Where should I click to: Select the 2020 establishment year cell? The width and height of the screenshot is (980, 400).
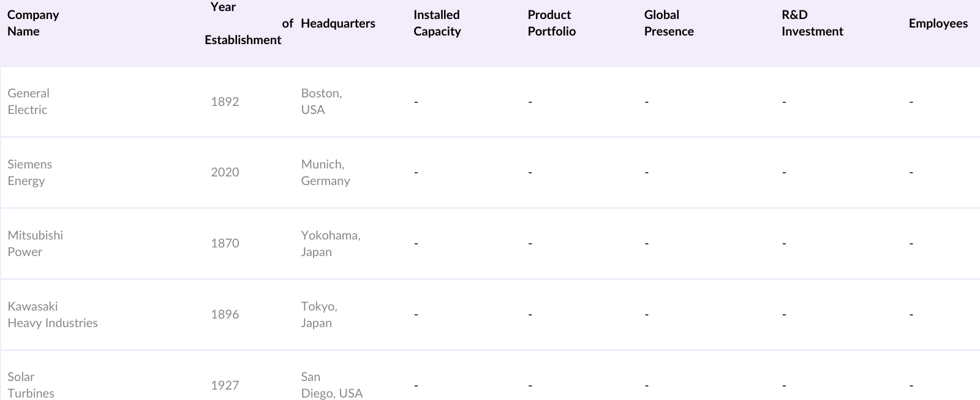[225, 173]
